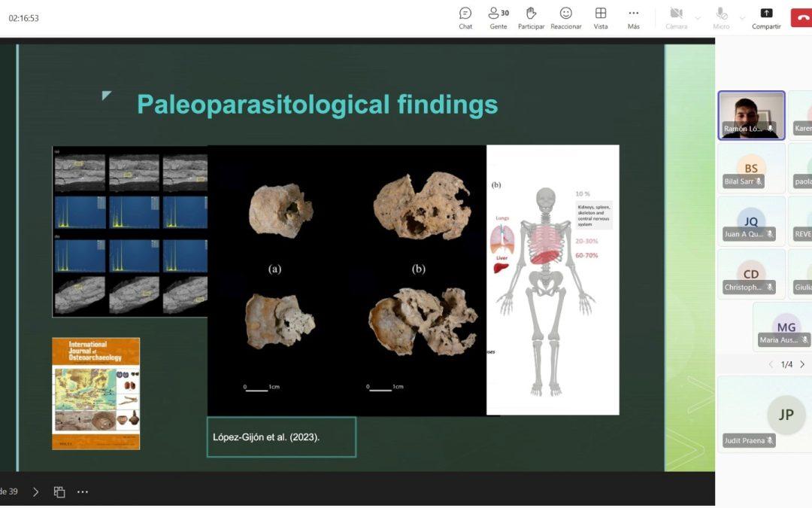Viewport: 812px width, 508px height.
Task: Hang up with the red phone button
Action: 801,17
